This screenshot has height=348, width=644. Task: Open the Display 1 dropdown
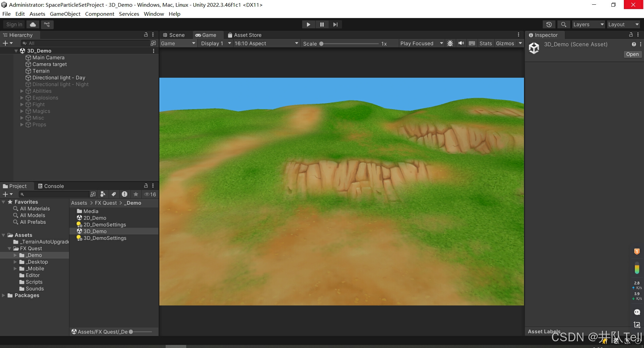[216, 43]
